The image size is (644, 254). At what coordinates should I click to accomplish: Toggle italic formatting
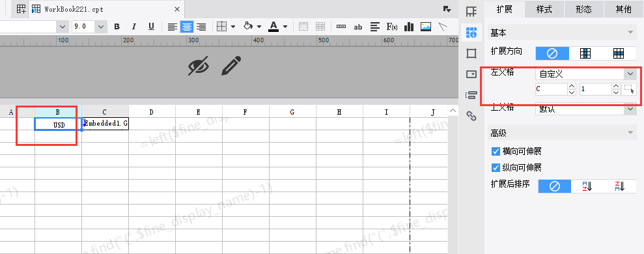134,27
